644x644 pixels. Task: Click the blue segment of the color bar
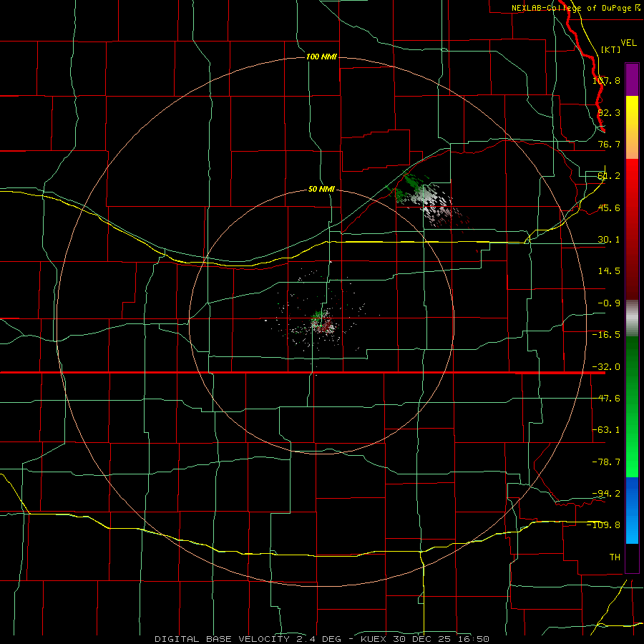point(632,510)
